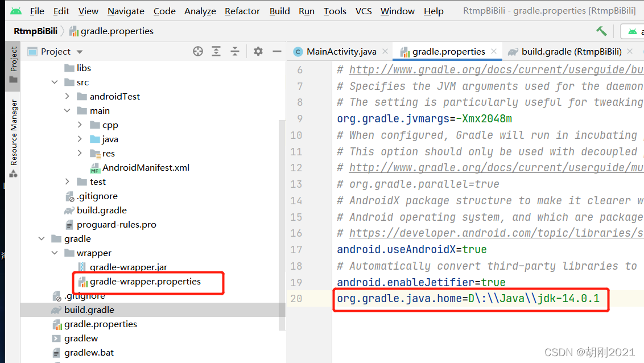Click the android.enableJetifier=true line
Screen dimensions: 644x363
tap(421, 283)
